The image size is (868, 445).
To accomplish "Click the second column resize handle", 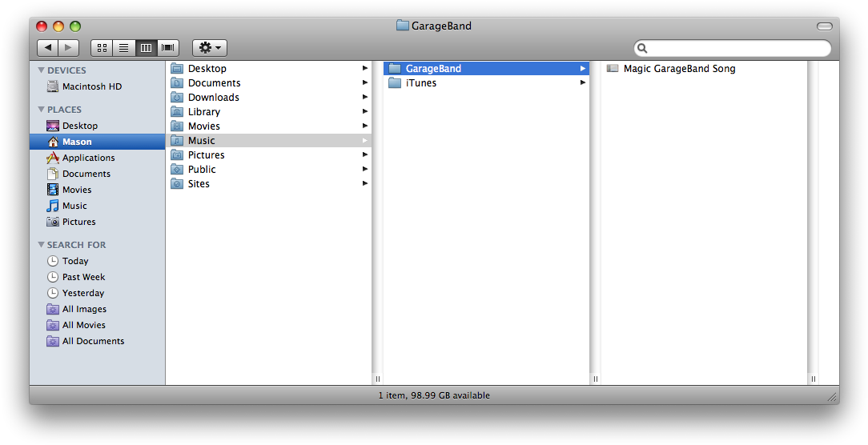I will pos(596,379).
